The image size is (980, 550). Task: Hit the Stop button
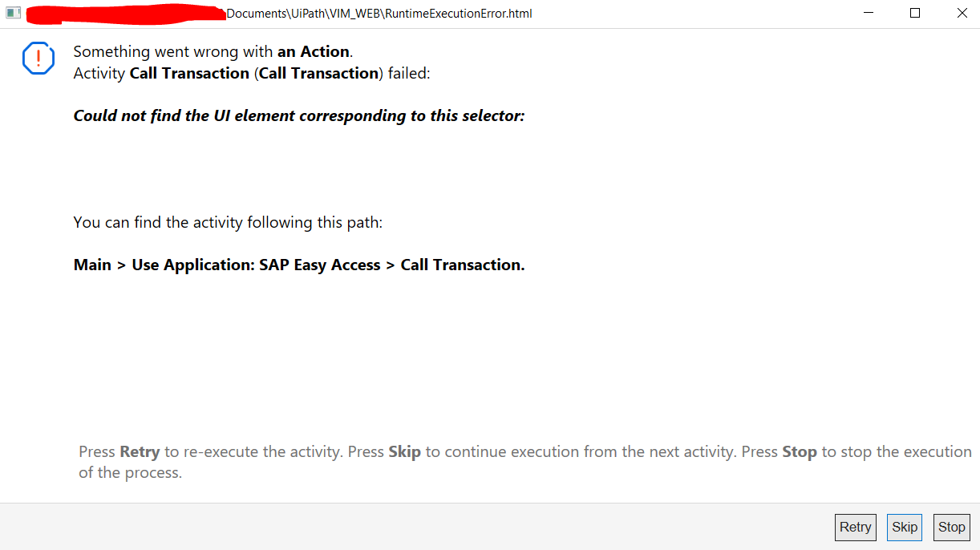(951, 527)
